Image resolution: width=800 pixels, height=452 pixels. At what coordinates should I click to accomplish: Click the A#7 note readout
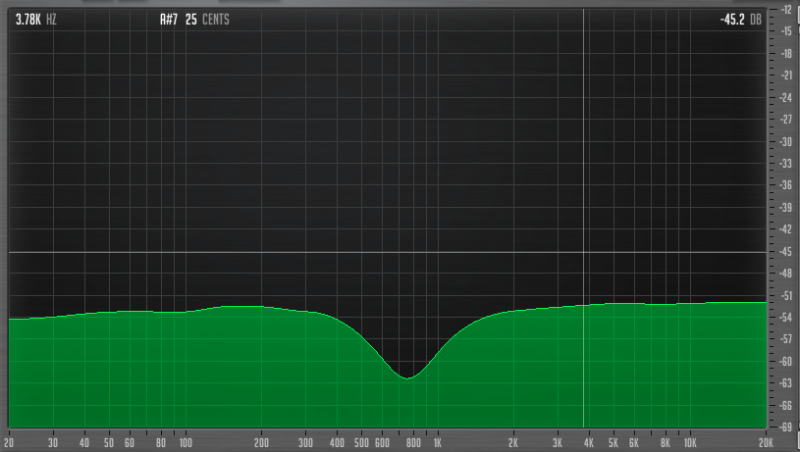(x=168, y=19)
